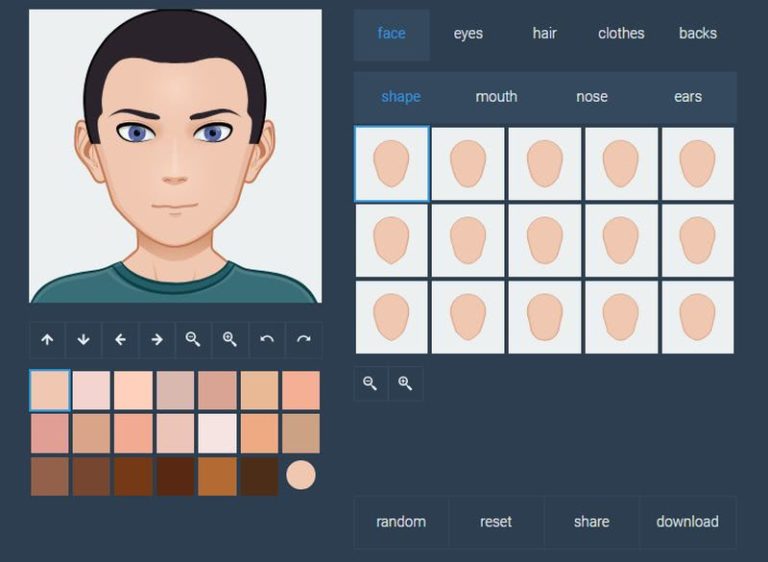Viewport: 768px width, 562px height.
Task: Pick the near-white swatch, fifth in middle row
Action: pyautogui.click(x=217, y=433)
